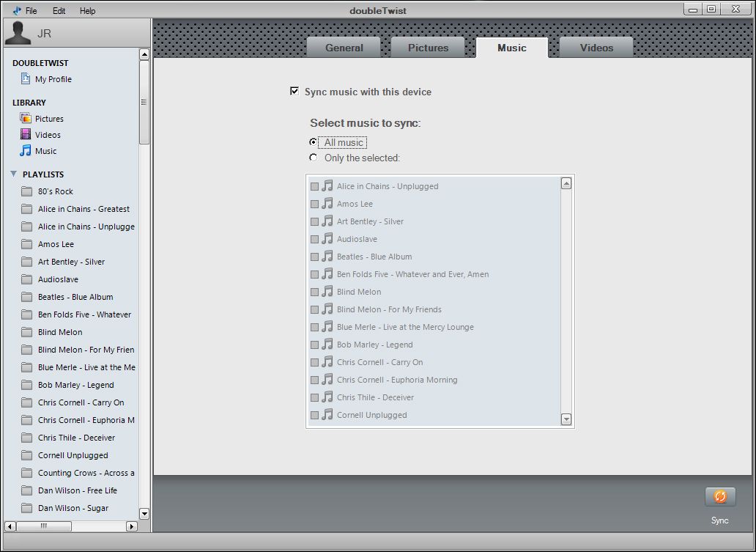Select Beatles - Blue Album sidebar playlist
This screenshot has width=756, height=552.
(75, 297)
